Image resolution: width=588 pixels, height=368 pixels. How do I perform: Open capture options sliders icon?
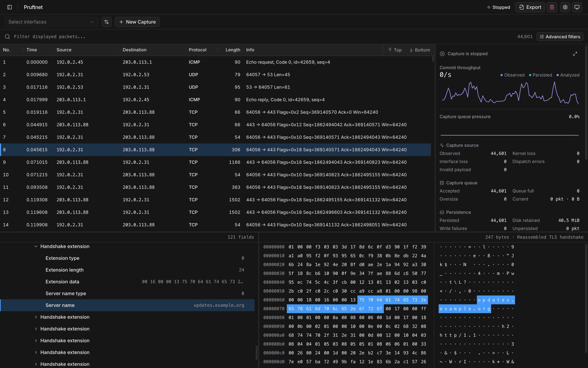point(106,22)
